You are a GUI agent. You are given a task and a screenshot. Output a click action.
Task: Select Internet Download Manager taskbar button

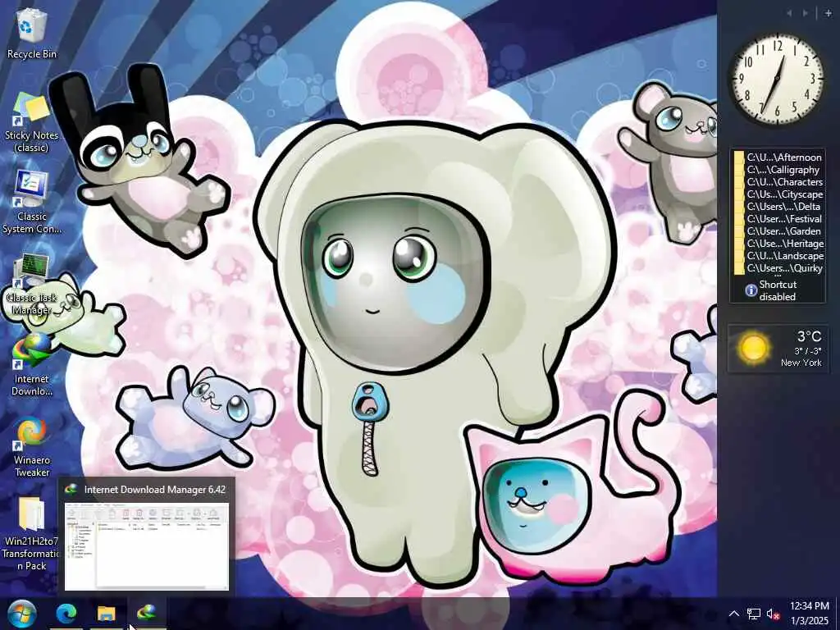click(146, 614)
